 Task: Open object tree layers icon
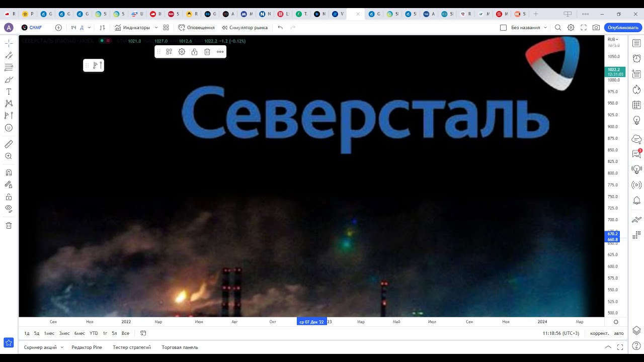(x=636, y=330)
